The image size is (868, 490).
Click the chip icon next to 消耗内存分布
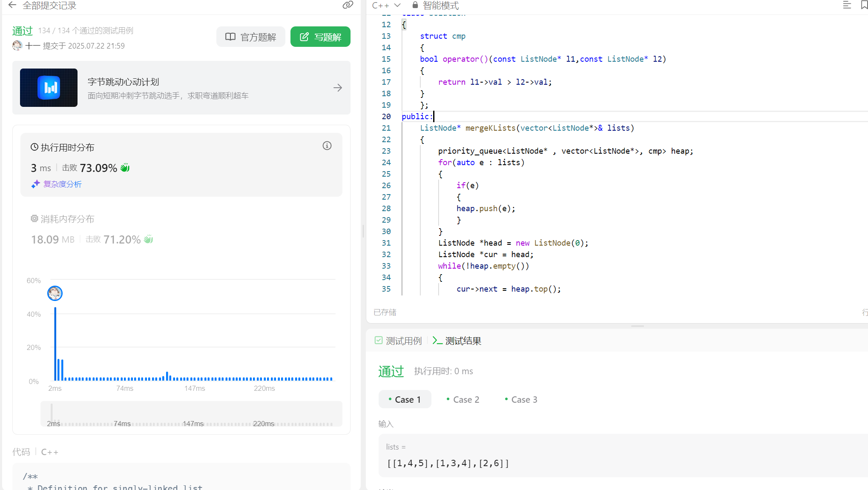[x=34, y=218]
